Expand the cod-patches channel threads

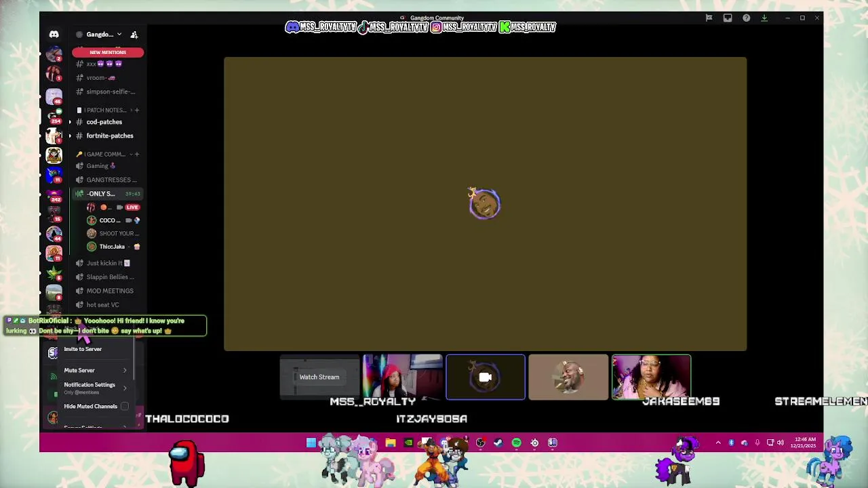(70, 122)
